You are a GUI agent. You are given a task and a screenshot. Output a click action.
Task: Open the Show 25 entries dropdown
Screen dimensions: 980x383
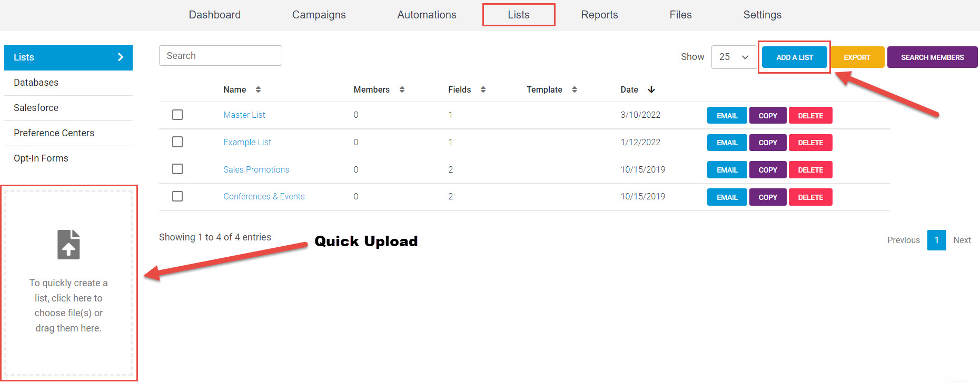[x=734, y=57]
